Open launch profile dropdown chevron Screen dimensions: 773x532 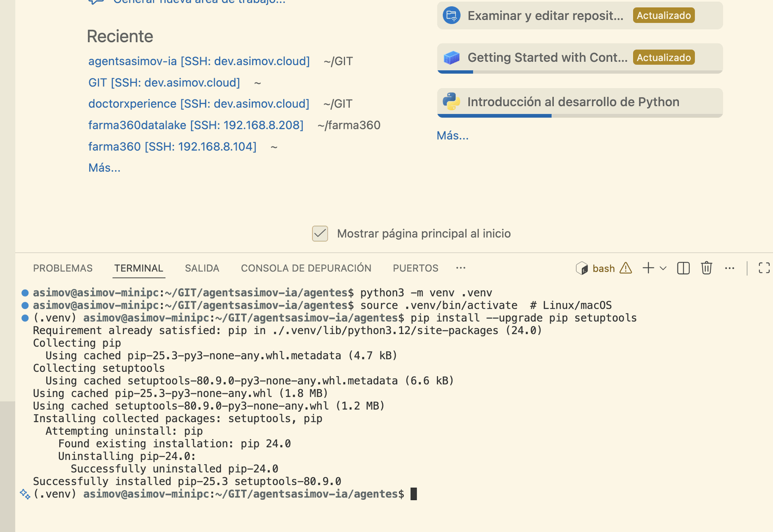(663, 268)
